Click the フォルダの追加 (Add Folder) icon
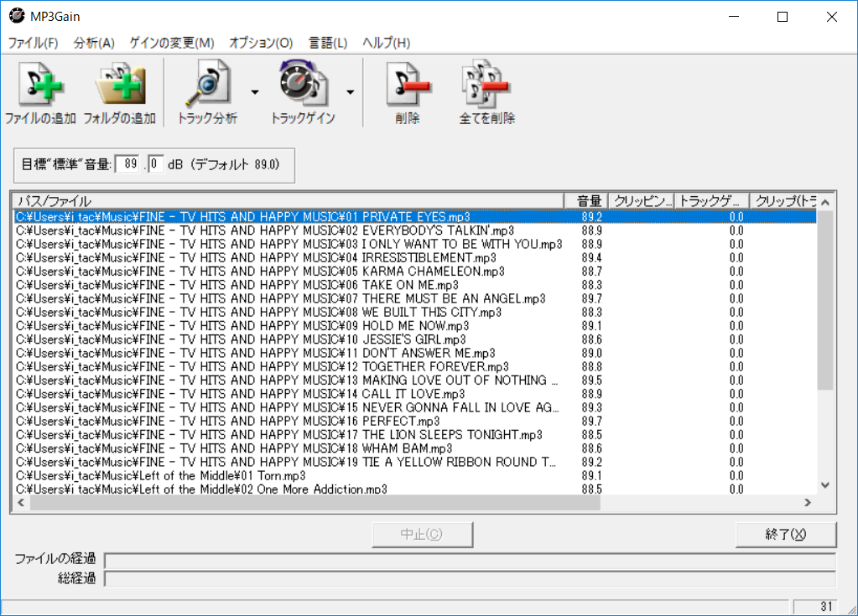 pos(121,84)
